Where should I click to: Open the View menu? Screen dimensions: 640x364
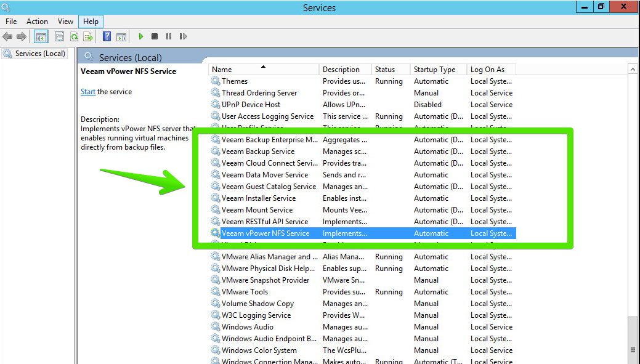coord(65,22)
